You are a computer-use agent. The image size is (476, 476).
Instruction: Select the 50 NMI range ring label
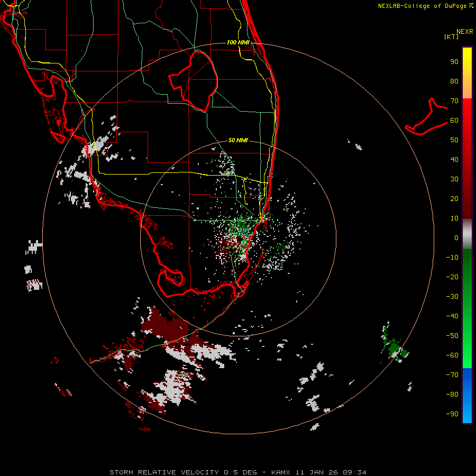pyautogui.click(x=238, y=140)
